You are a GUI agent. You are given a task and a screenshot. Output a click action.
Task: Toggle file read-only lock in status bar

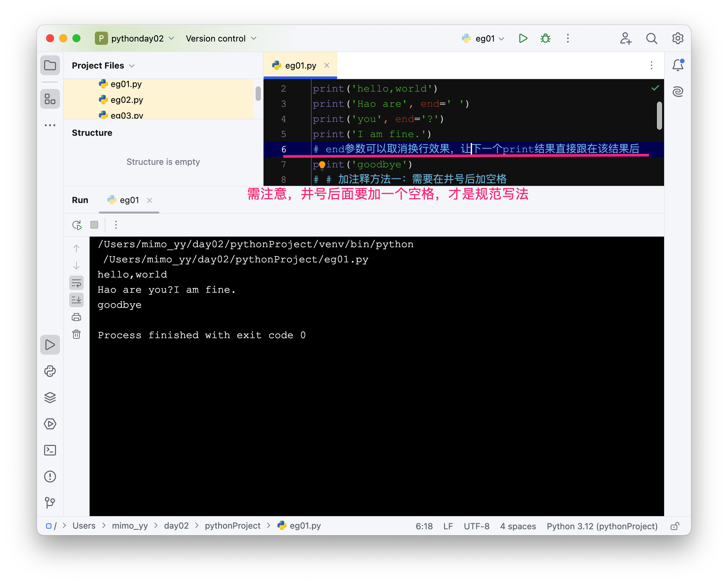pos(675,526)
